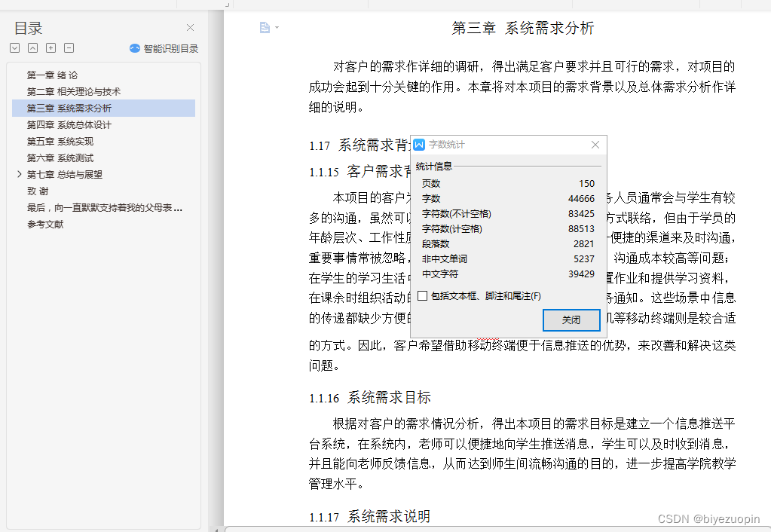The width and height of the screenshot is (771, 532).
Task: Click 段落数 value 2821
Action: pyautogui.click(x=583, y=244)
